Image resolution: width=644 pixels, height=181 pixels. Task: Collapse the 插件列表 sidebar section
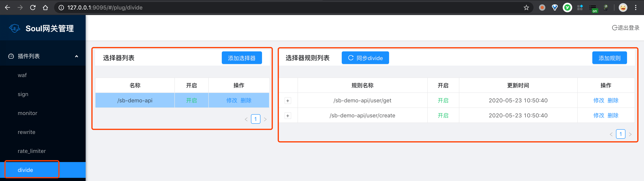(x=77, y=56)
